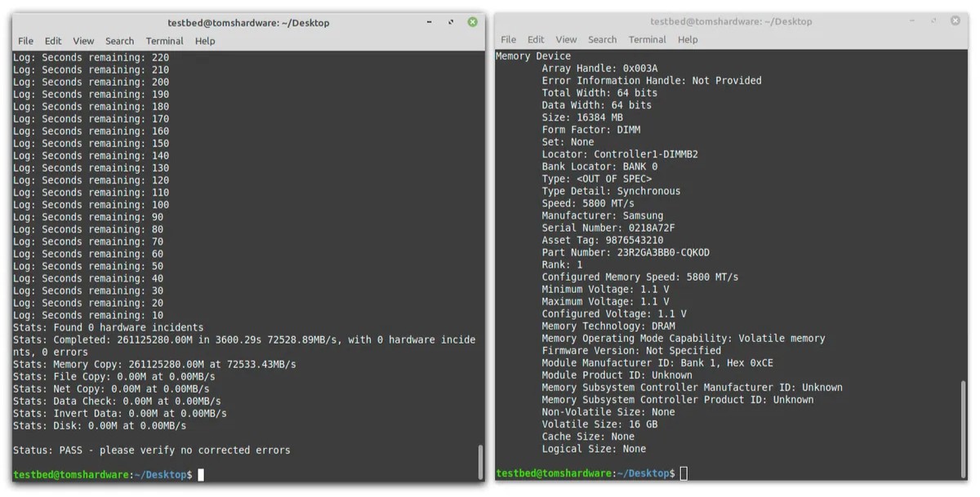Viewport: 980px width, 497px height.
Task: Click "Stats: Invert Data" line
Action: click(x=119, y=413)
